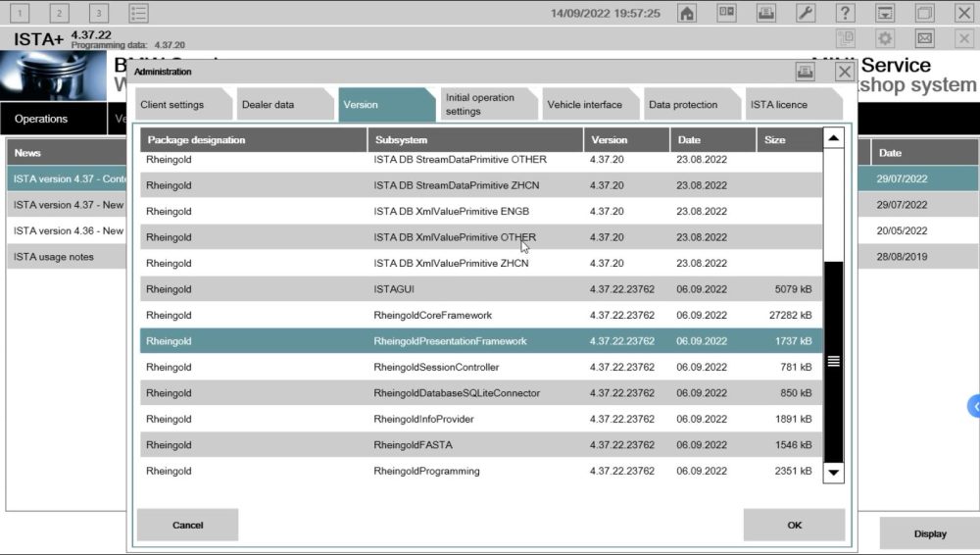The width and height of the screenshot is (980, 555).
Task: Select row ISTA DB StreamDataPrimitive ZHCN
Action: (480, 185)
